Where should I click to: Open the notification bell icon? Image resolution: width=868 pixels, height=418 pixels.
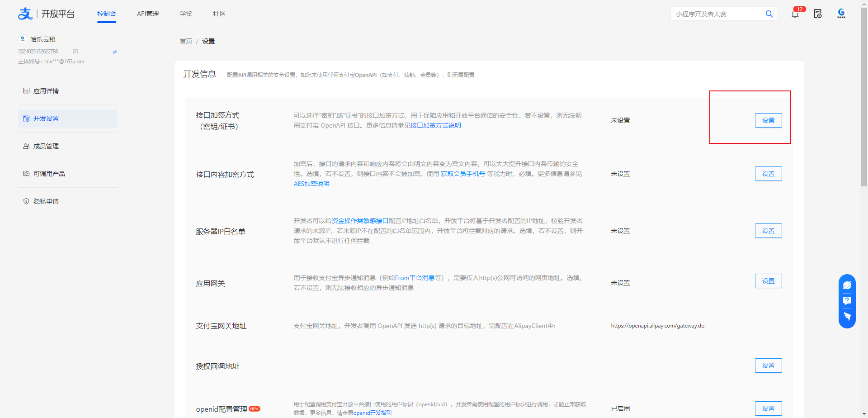tap(795, 14)
